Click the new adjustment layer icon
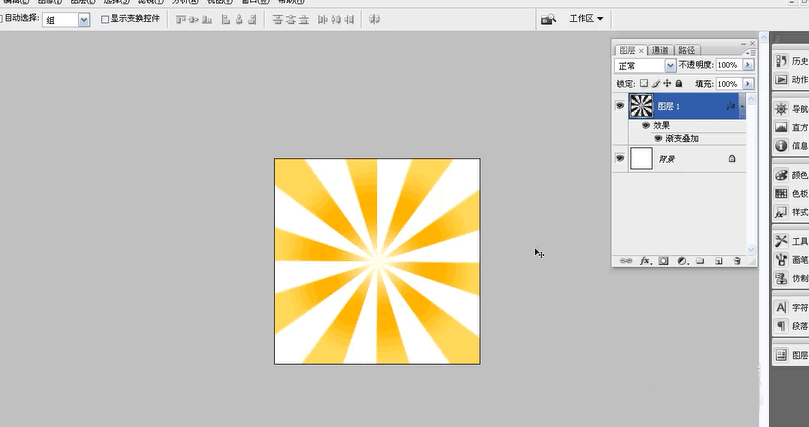This screenshot has width=809, height=427. pos(682,261)
